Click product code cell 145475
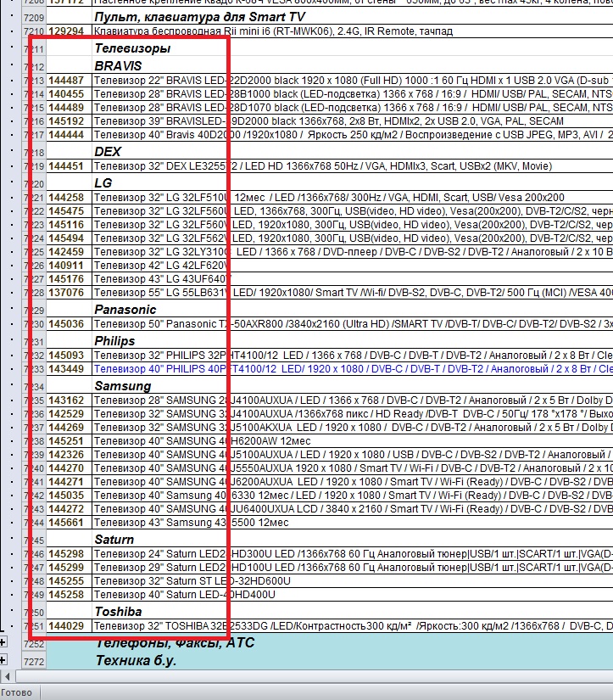 70,211
